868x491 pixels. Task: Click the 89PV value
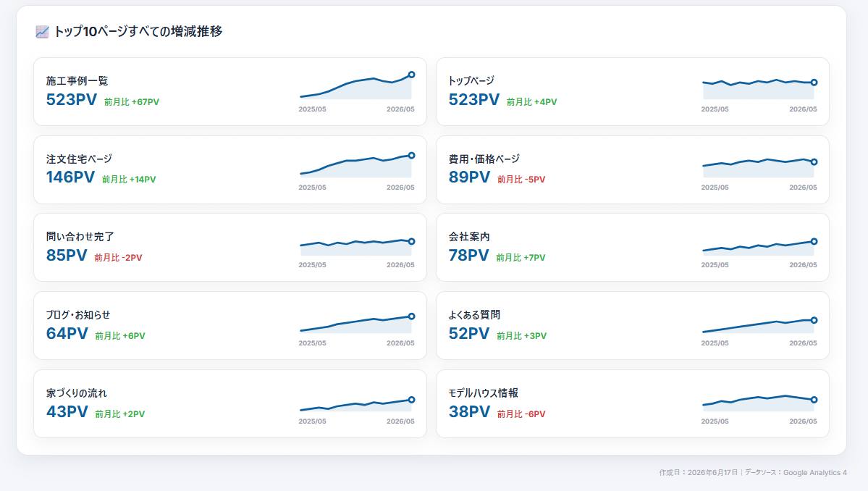click(469, 177)
